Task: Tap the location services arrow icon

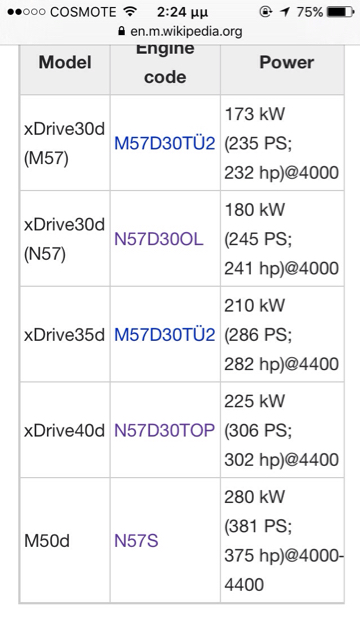Action: tap(284, 12)
